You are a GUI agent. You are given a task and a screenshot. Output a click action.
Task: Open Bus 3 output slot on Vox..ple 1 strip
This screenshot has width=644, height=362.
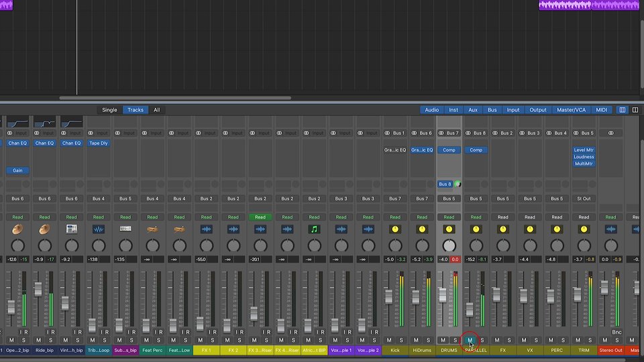341,198
